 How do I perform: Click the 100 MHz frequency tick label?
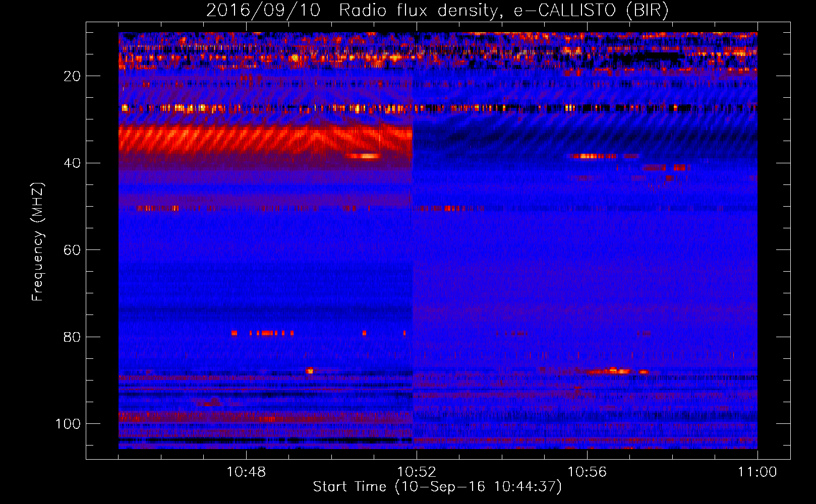coord(68,424)
